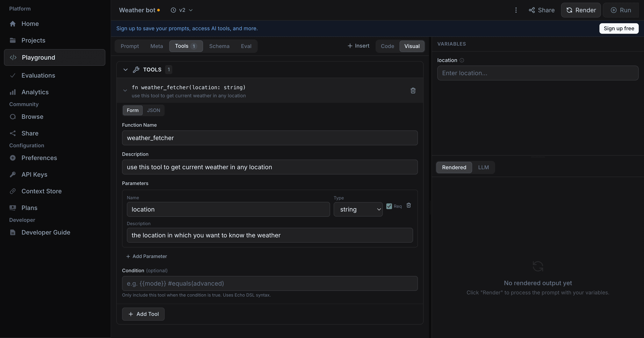The width and height of the screenshot is (644, 338).
Task: Click the location variable info icon
Action: tap(462, 60)
